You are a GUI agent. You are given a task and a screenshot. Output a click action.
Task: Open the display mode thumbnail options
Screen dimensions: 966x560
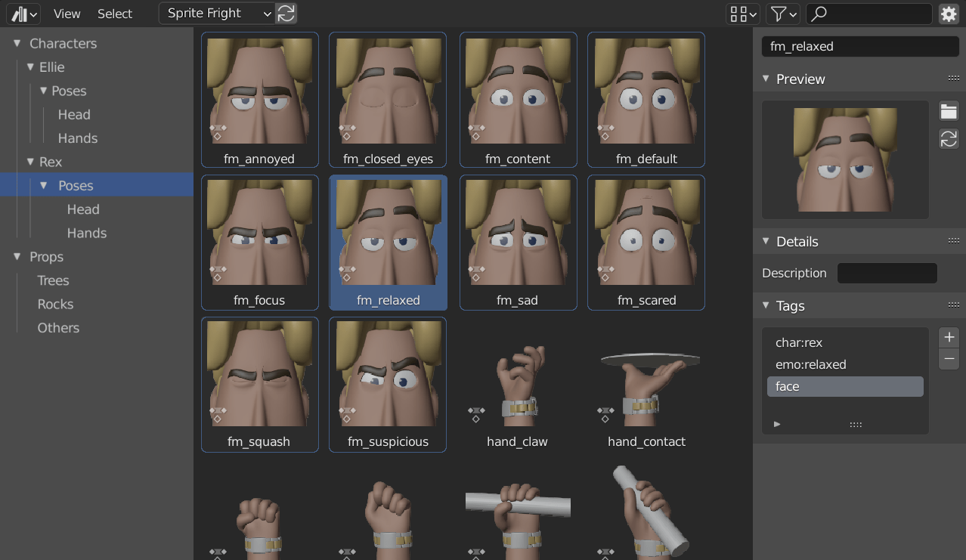tap(742, 14)
